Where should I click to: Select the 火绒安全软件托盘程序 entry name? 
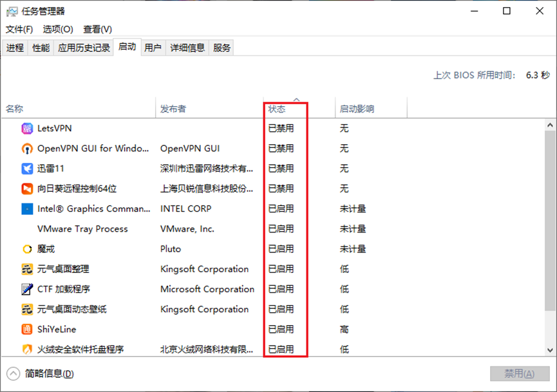click(x=80, y=350)
